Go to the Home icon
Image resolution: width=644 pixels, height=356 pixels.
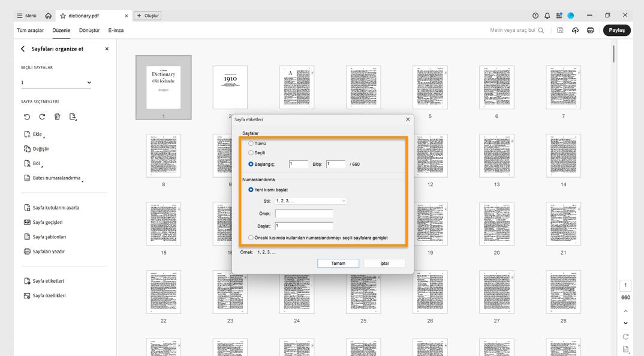click(x=49, y=16)
